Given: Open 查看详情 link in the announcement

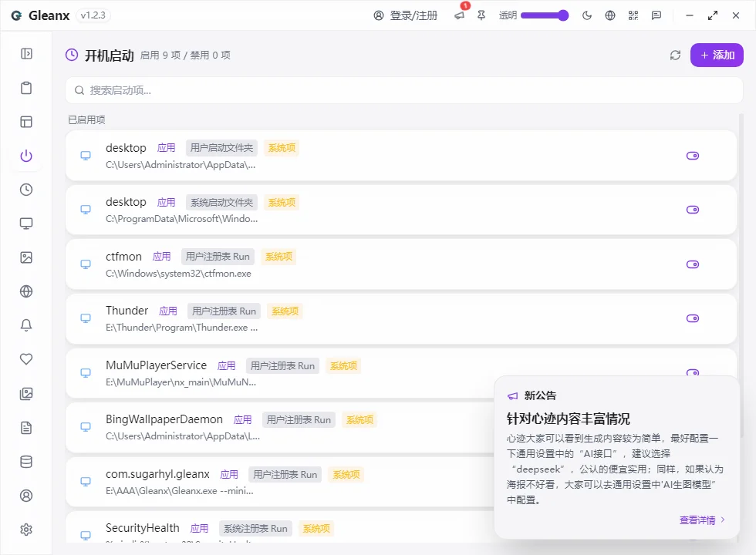Looking at the screenshot, I should pyautogui.click(x=702, y=520).
